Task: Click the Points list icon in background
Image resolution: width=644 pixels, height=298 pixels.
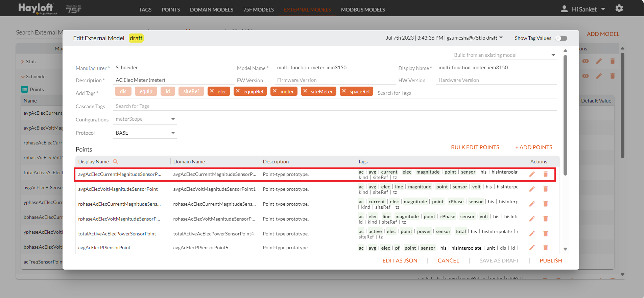Action: 24,89
